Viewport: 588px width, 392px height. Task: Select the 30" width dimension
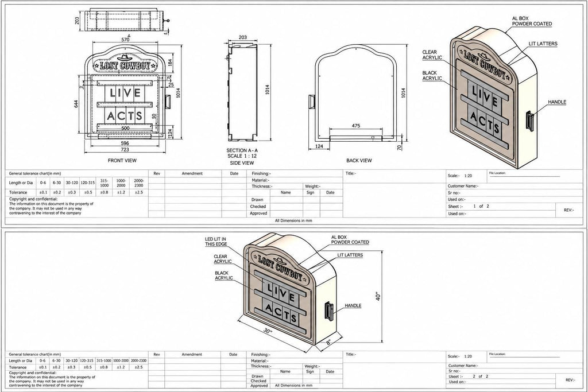click(x=267, y=331)
